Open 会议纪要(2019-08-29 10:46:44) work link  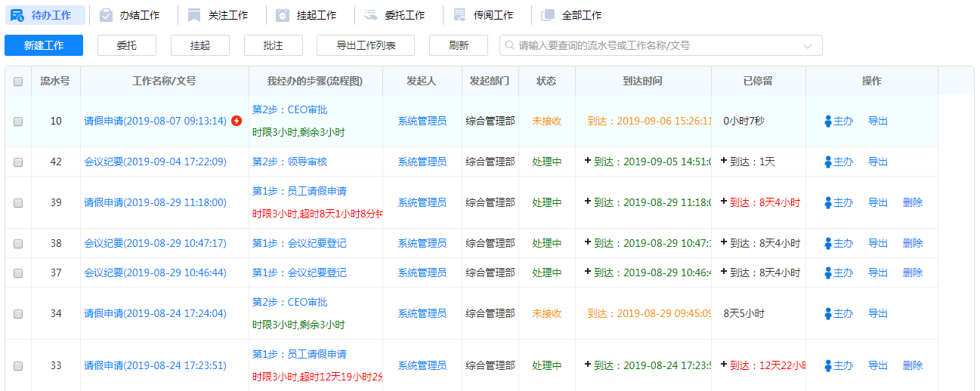(155, 272)
